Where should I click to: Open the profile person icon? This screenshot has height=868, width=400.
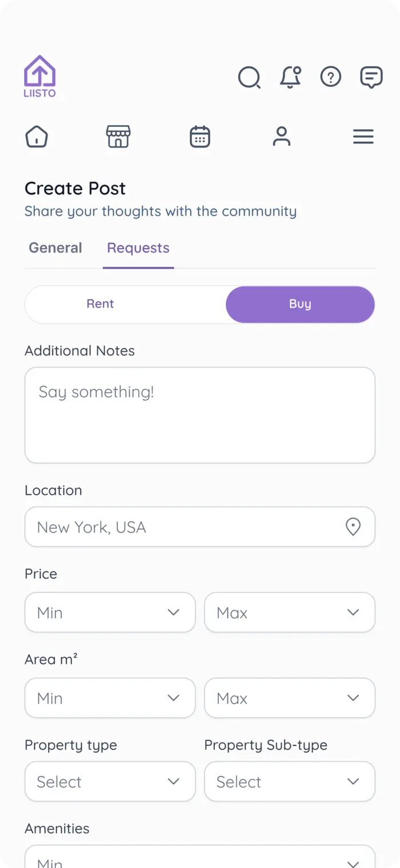pyautogui.click(x=282, y=137)
